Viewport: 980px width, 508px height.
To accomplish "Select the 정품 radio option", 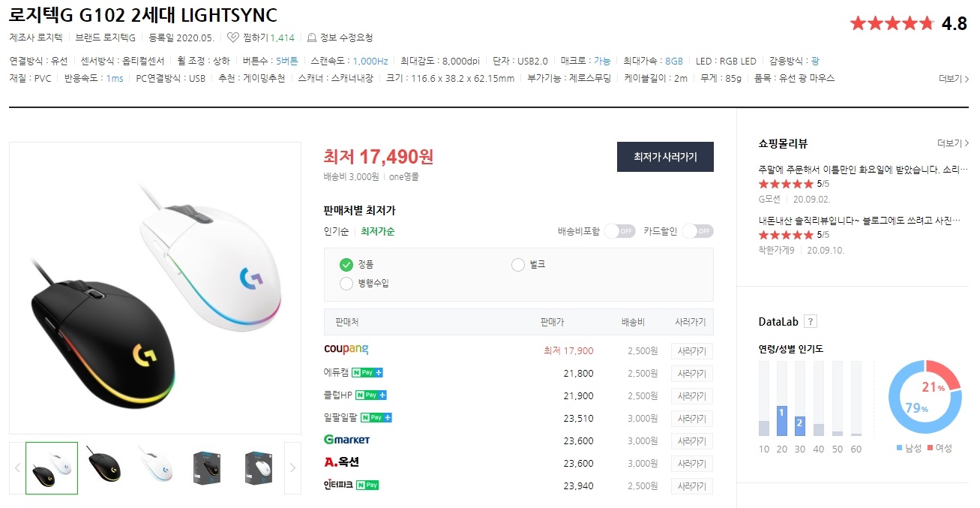I will tap(346, 264).
